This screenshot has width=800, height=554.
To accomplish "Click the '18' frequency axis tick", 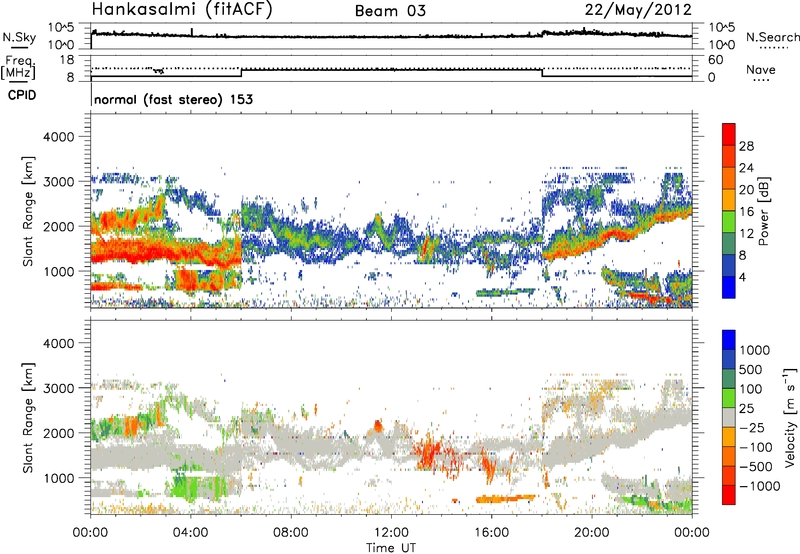I will pyautogui.click(x=67, y=60).
